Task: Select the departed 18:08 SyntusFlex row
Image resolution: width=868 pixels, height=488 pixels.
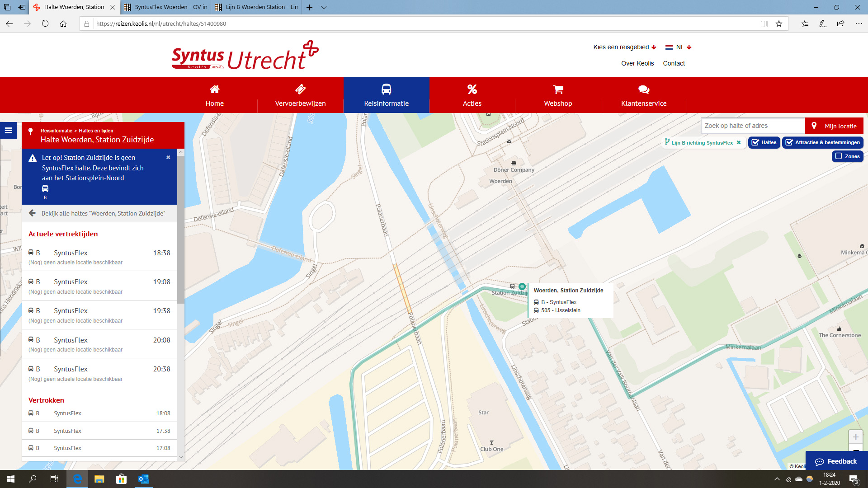Action: [99, 413]
